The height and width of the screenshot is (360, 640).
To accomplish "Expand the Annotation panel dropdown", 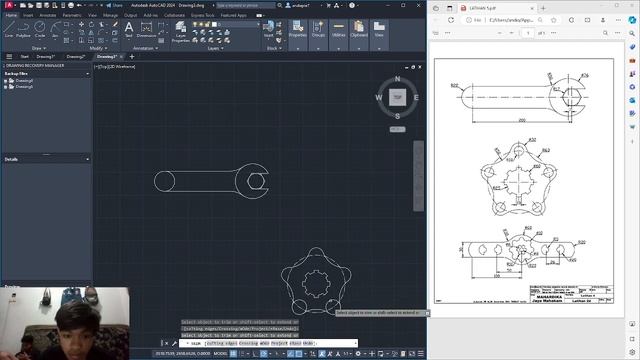I will tap(145, 48).
